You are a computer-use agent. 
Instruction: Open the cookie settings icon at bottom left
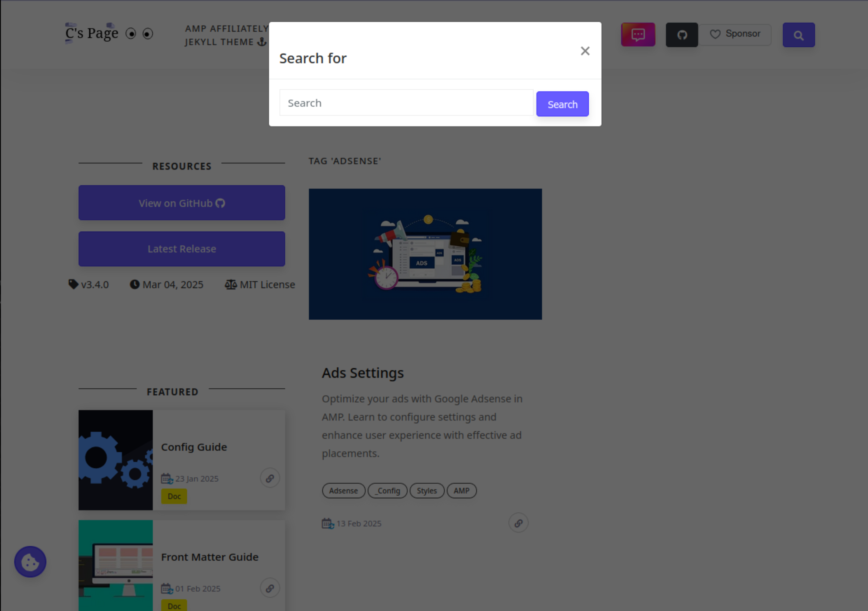click(x=30, y=562)
